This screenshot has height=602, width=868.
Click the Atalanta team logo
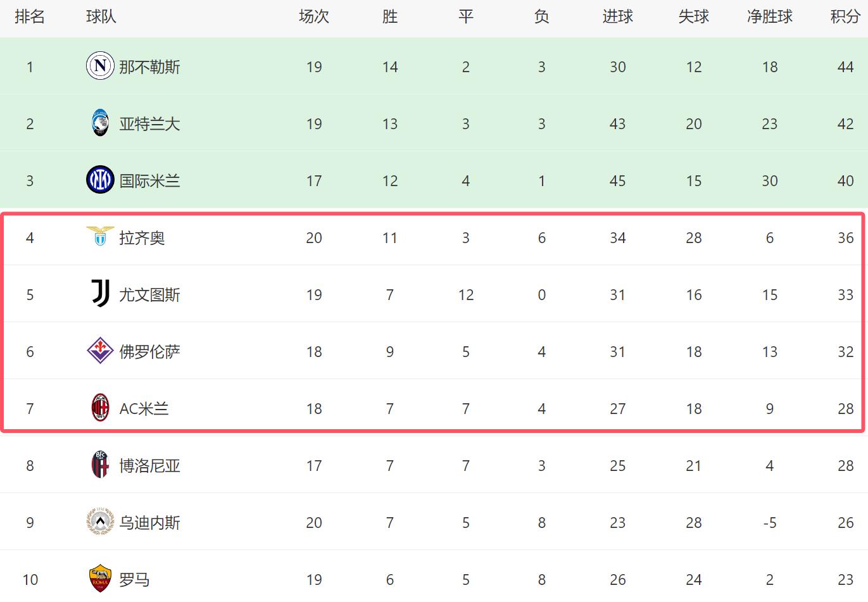[100, 123]
